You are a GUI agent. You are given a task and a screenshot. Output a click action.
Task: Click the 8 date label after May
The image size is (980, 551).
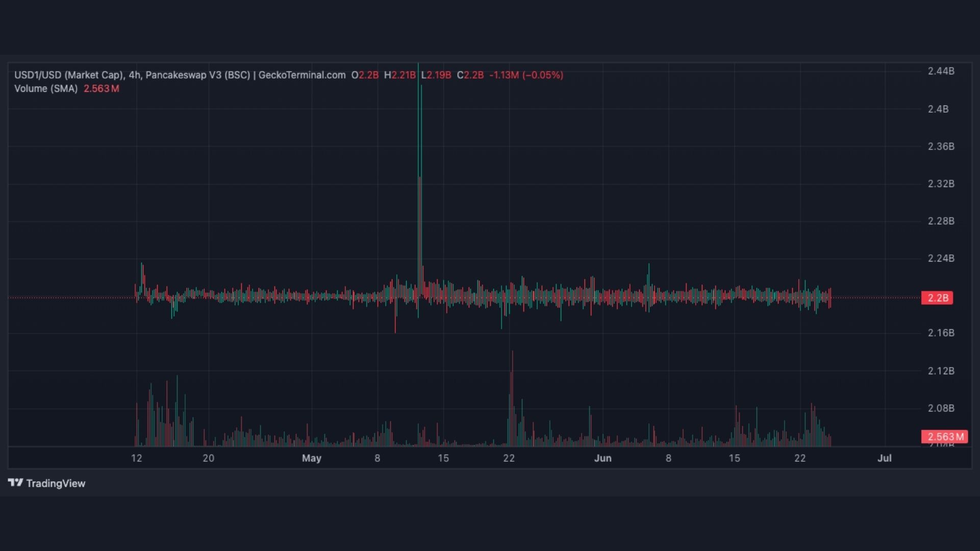pos(377,458)
